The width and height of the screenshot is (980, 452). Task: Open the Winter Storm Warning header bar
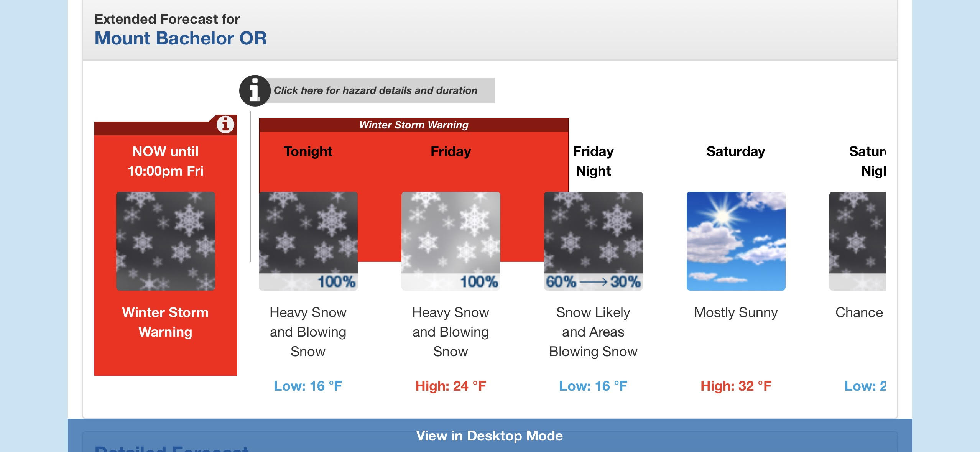(x=414, y=125)
